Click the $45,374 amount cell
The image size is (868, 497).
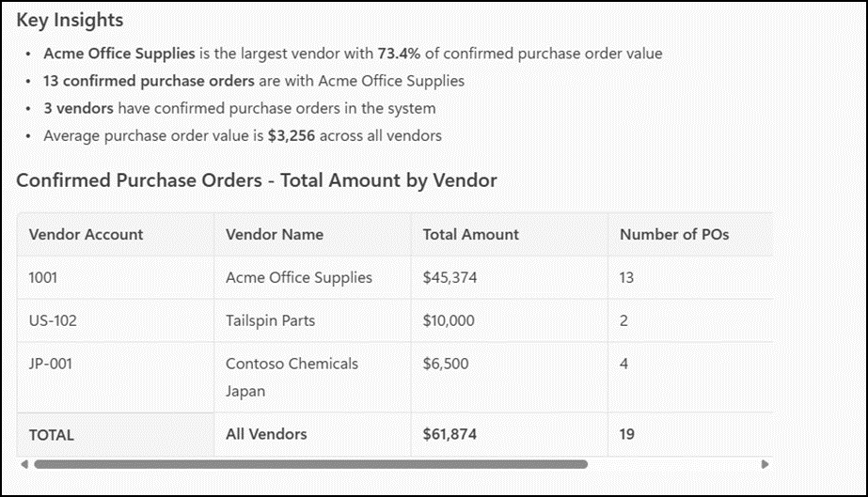click(x=510, y=277)
